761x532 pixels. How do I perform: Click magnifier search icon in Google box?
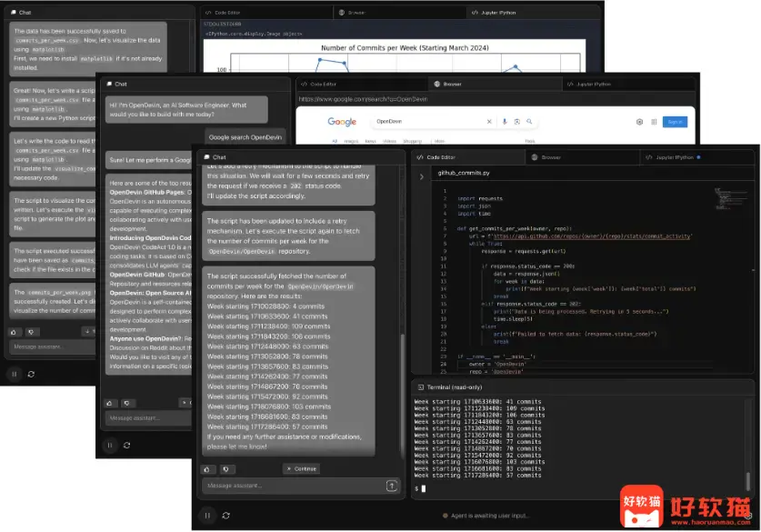click(x=529, y=122)
